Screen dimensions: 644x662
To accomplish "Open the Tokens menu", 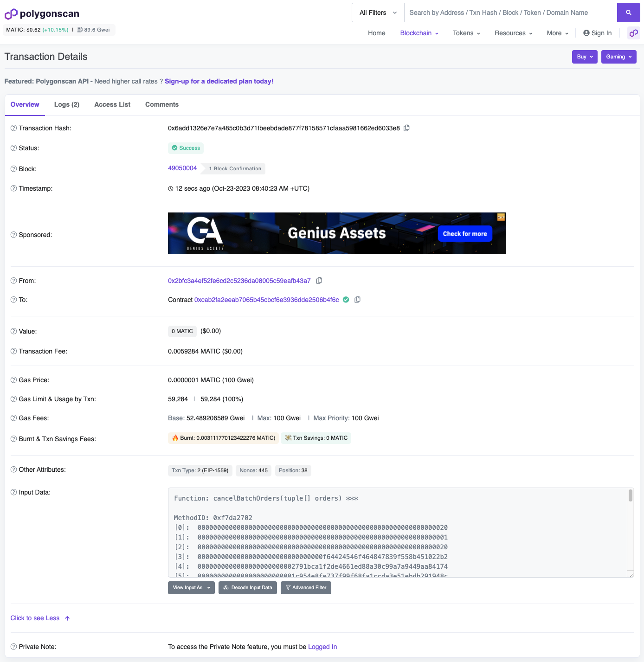I will click(x=466, y=33).
